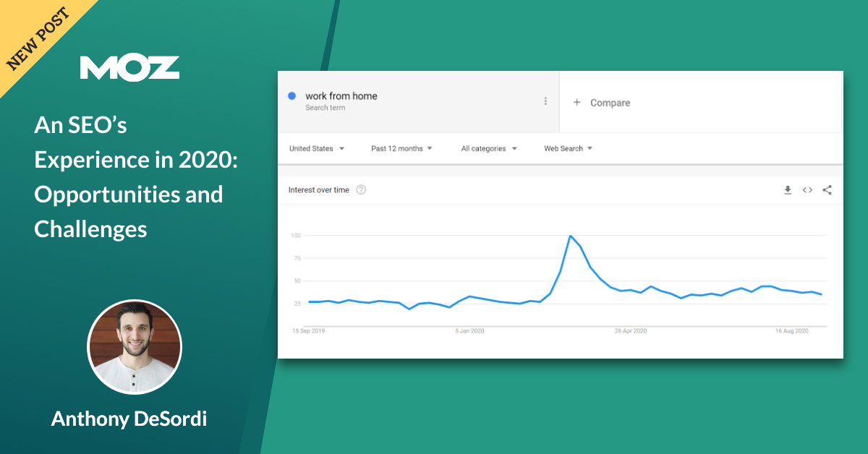The width and height of the screenshot is (868, 454).
Task: Click the 50 value on the y-axis
Action: click(297, 280)
